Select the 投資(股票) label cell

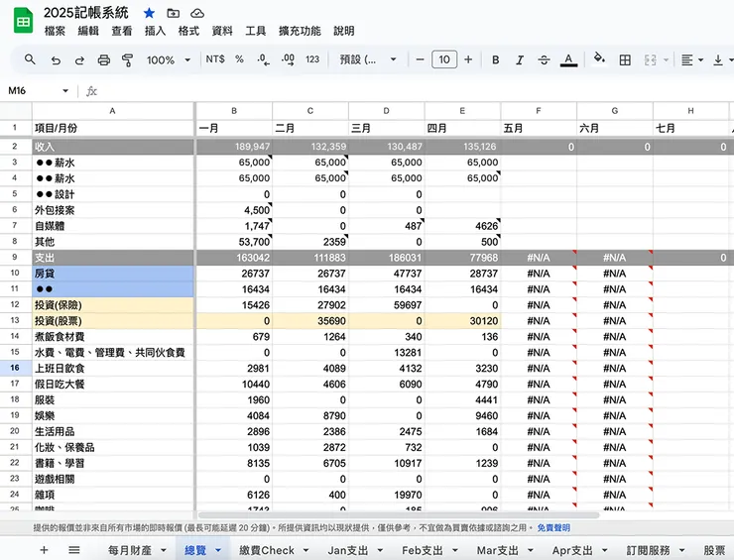pos(112,321)
